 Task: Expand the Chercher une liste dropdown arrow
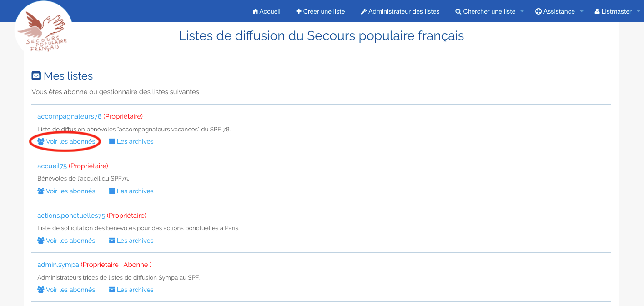(522, 11)
